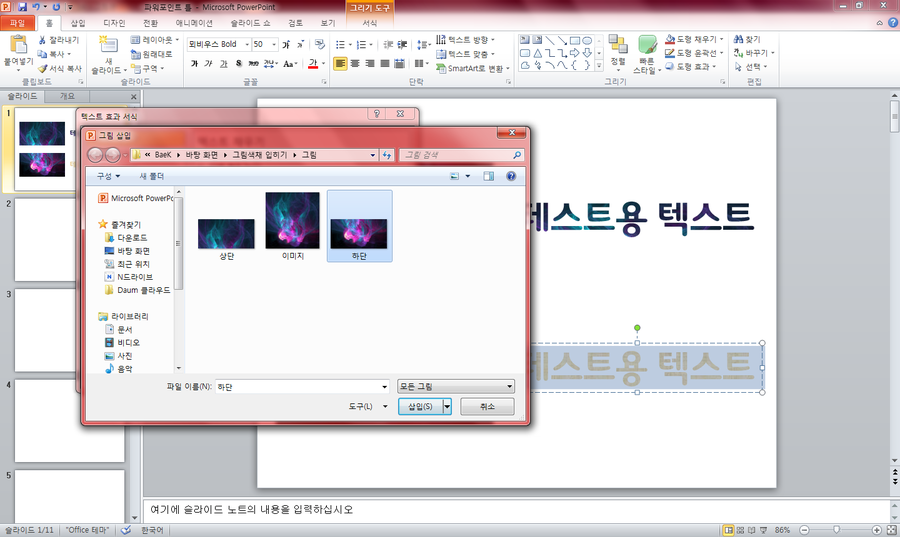Open the Insert button's arrow menu
The height and width of the screenshot is (537, 900).
(447, 406)
